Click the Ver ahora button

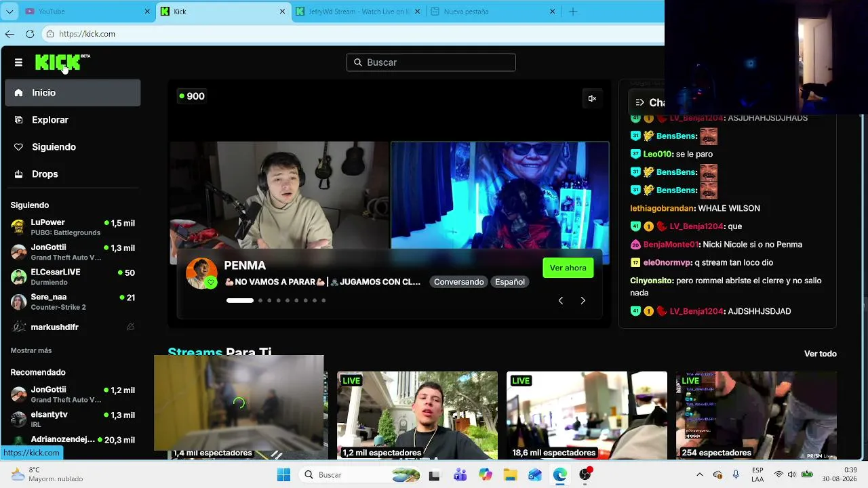tap(568, 268)
